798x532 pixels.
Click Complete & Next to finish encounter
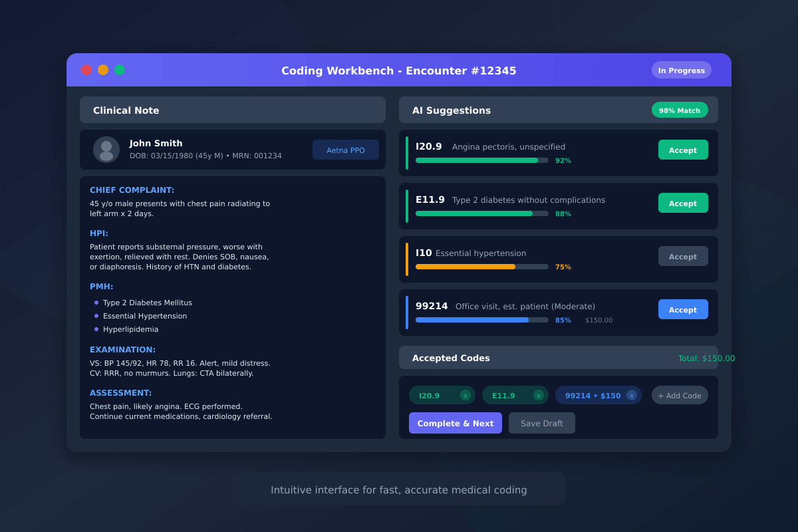(455, 423)
